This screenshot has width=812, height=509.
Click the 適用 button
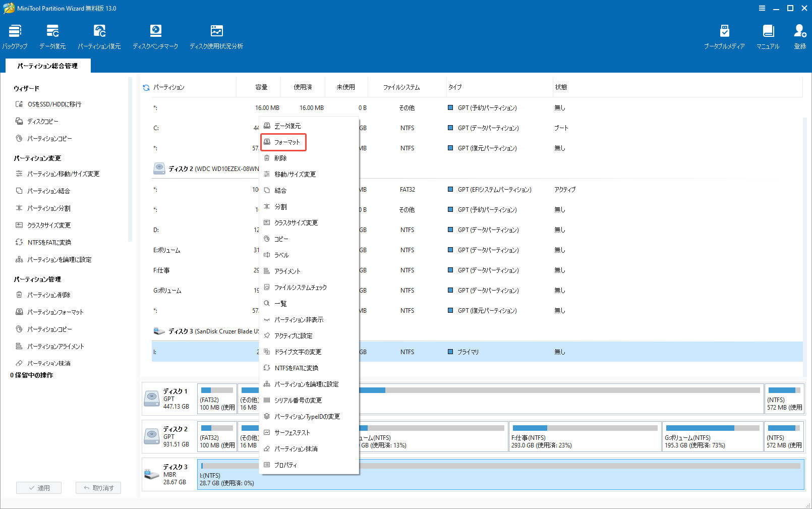click(39, 487)
